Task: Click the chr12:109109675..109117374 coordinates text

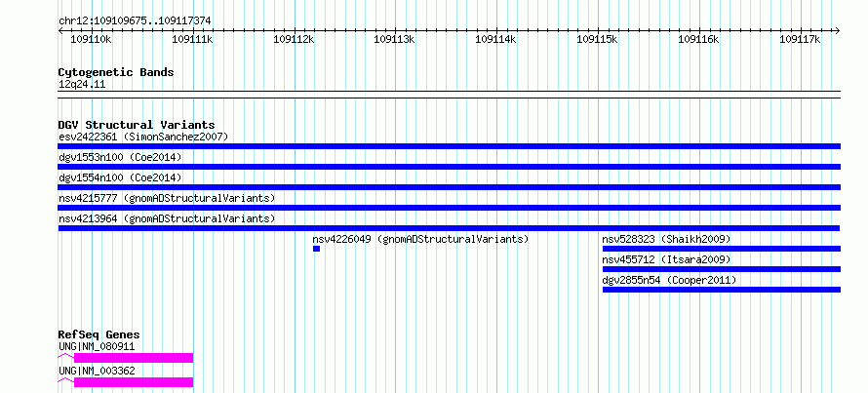Action: 135,21
